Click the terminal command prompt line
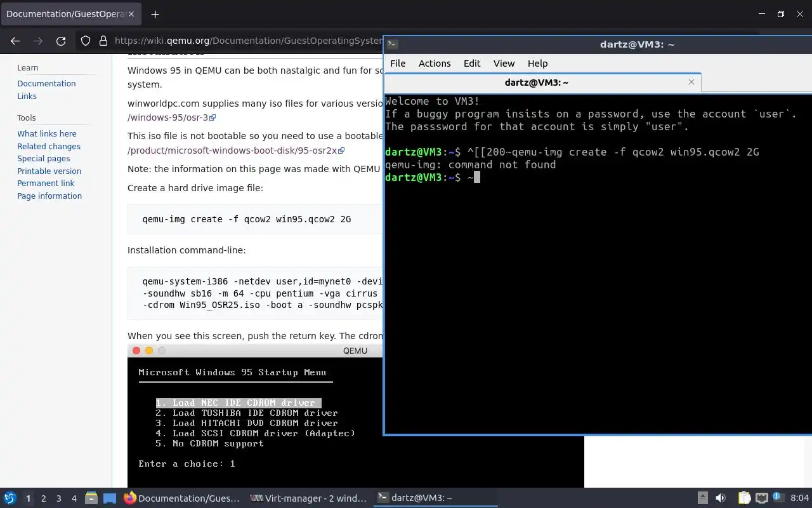 pyautogui.click(x=433, y=177)
